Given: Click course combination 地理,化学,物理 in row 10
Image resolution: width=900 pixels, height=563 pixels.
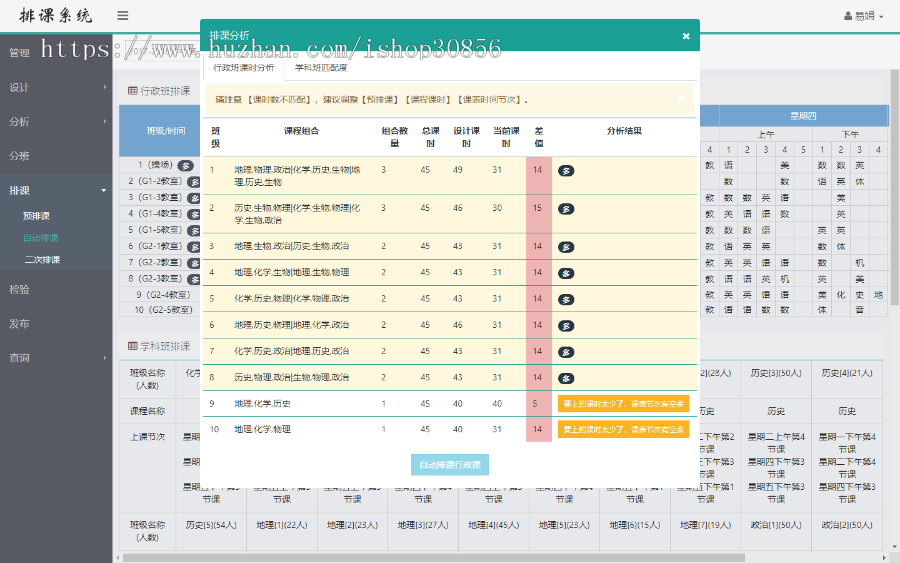Looking at the screenshot, I should [x=262, y=429].
